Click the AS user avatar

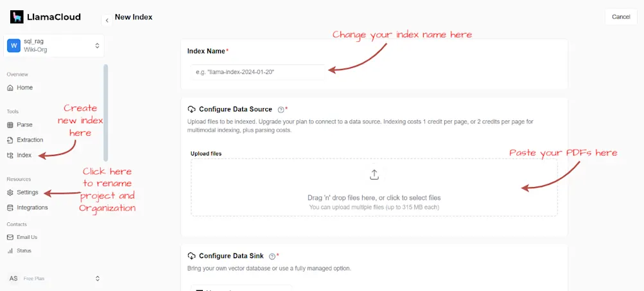pos(13,278)
